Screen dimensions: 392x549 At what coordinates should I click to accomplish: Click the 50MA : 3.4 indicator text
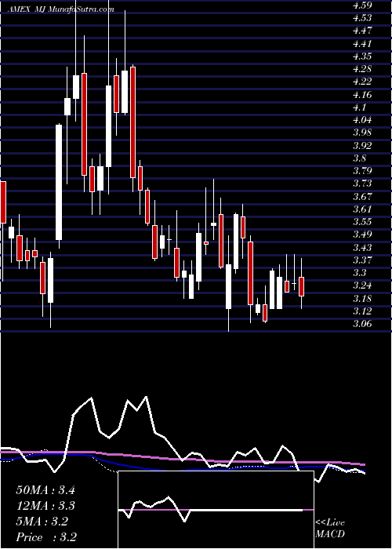click(x=45, y=490)
